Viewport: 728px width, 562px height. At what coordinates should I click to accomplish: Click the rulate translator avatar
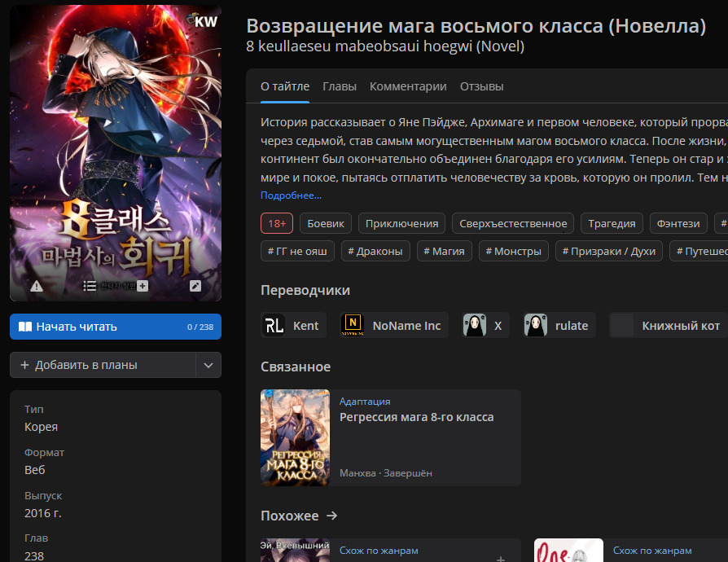pos(535,326)
